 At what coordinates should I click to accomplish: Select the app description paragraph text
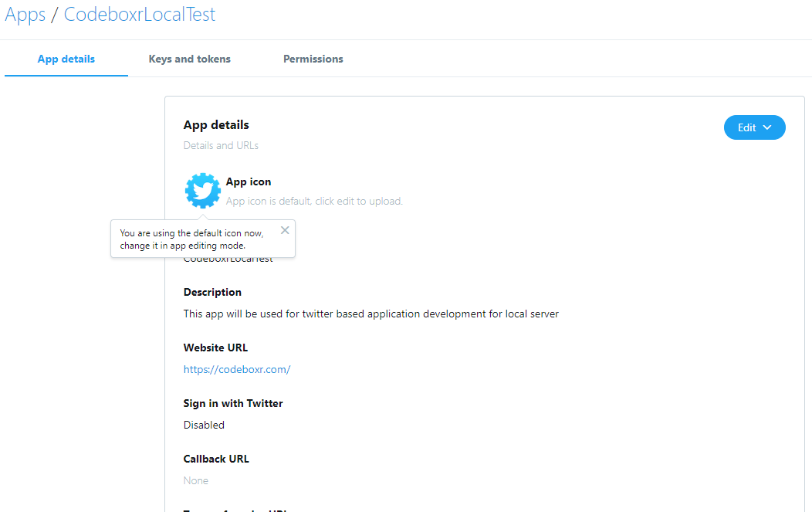[370, 314]
